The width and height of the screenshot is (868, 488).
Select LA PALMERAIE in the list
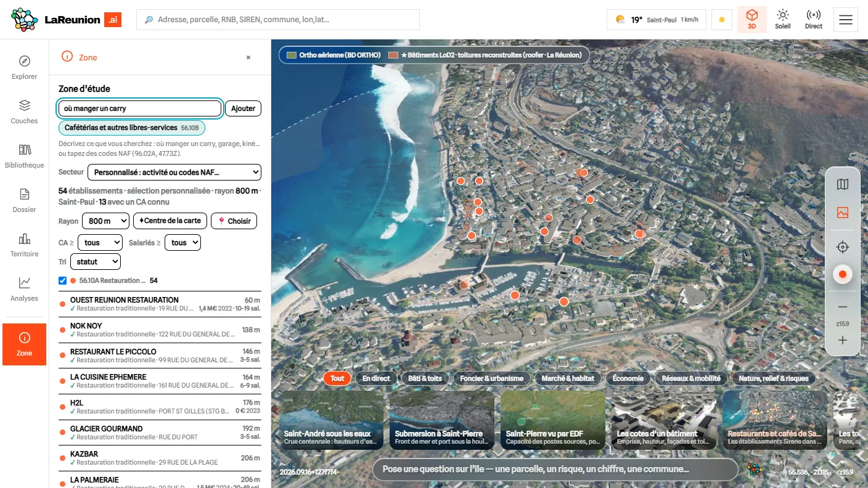tap(160, 481)
